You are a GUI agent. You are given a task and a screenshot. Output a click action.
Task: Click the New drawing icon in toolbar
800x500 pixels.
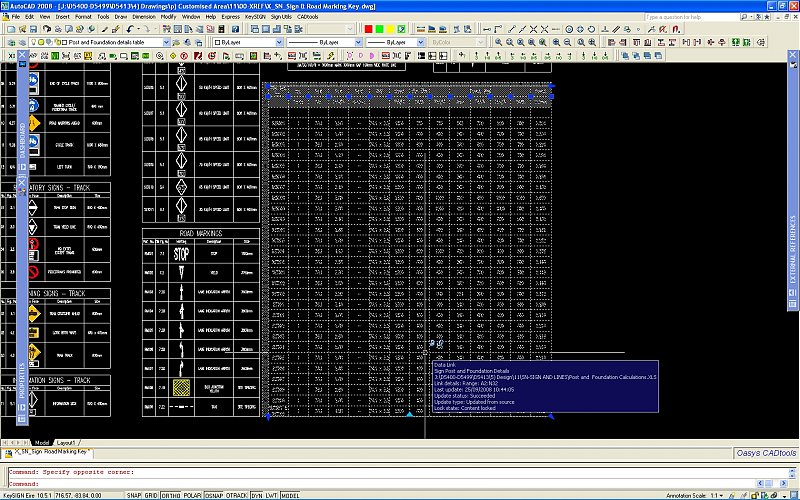coord(9,30)
